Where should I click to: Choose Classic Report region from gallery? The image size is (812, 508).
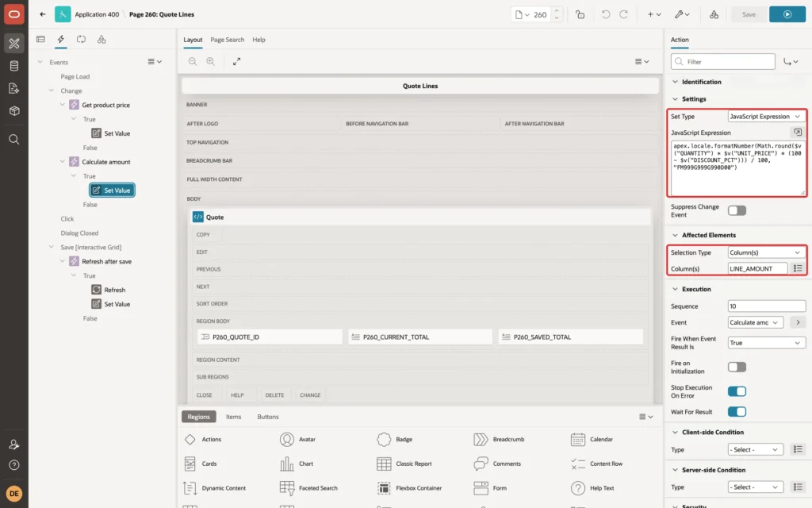point(405,464)
